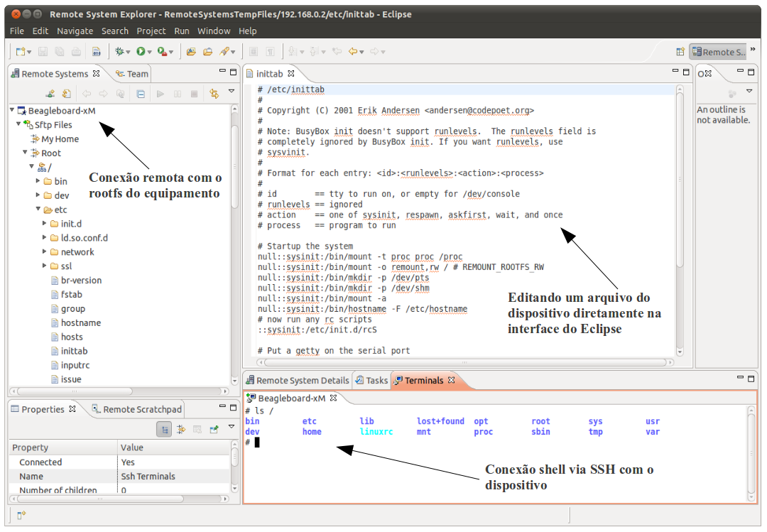Click the binary editor toolbar icon
The width and height of the screenshot is (767, 532).
point(97,51)
